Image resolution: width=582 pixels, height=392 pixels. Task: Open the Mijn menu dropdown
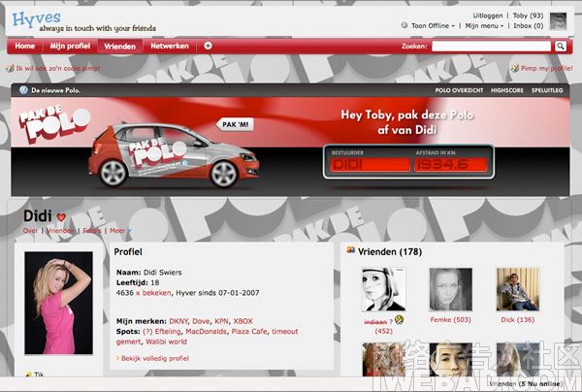click(484, 25)
